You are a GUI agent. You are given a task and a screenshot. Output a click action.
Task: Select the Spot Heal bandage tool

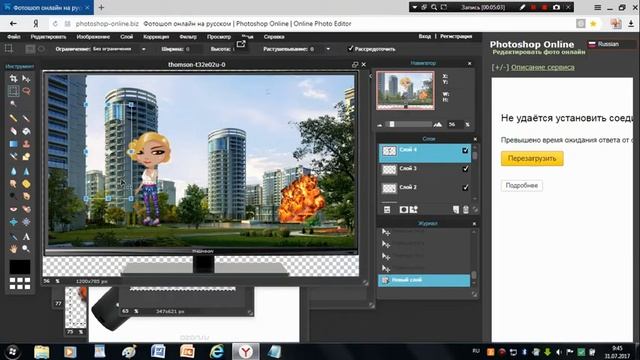26,209
